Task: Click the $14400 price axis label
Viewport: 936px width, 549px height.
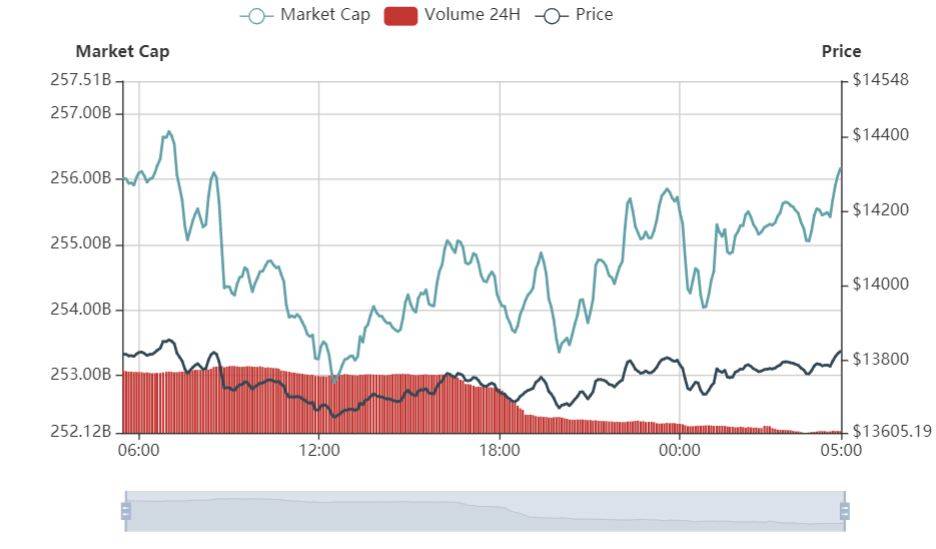Action: [880, 135]
